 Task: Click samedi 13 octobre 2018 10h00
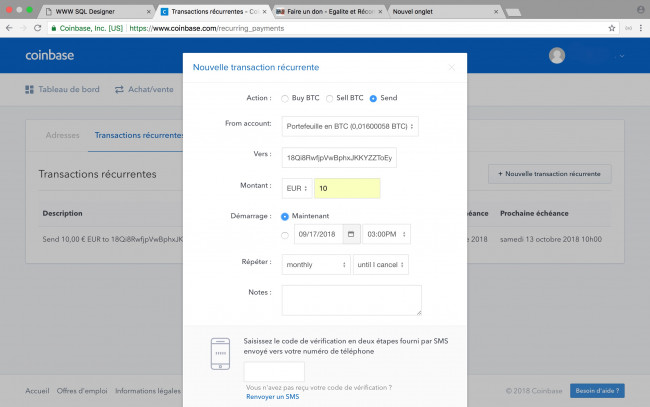pyautogui.click(x=551, y=239)
